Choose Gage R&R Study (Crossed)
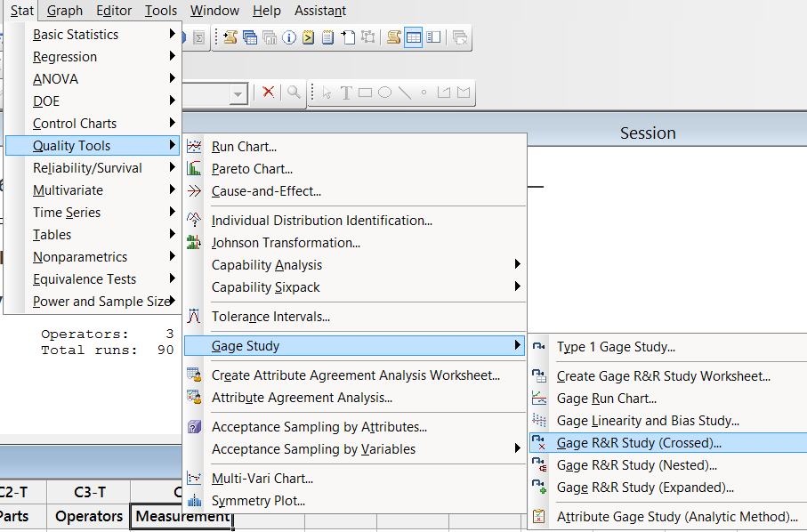The height and width of the screenshot is (532, 807). [x=639, y=443]
